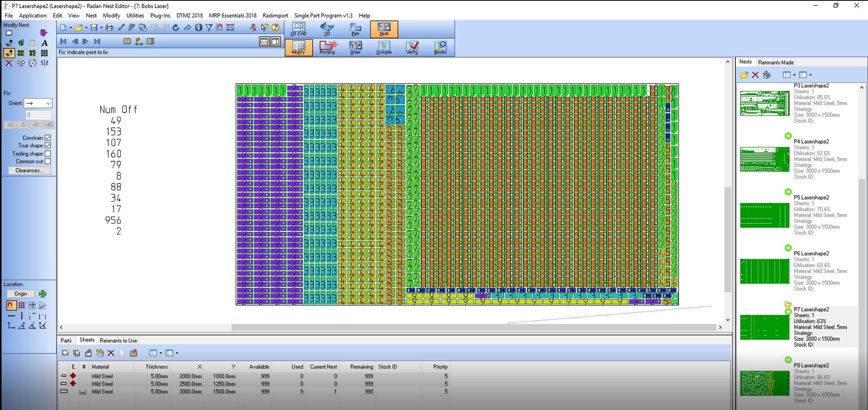Click the Clearances... button
The image size is (868, 410).
coord(30,170)
